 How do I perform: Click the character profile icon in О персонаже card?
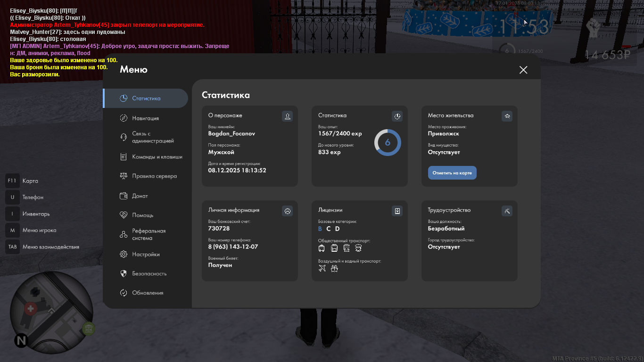pos(287,116)
